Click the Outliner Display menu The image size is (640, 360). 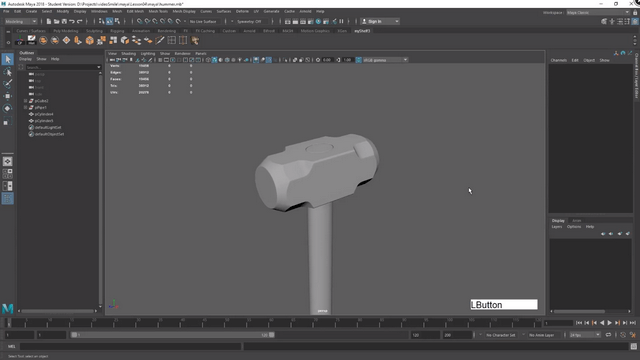coord(25,59)
